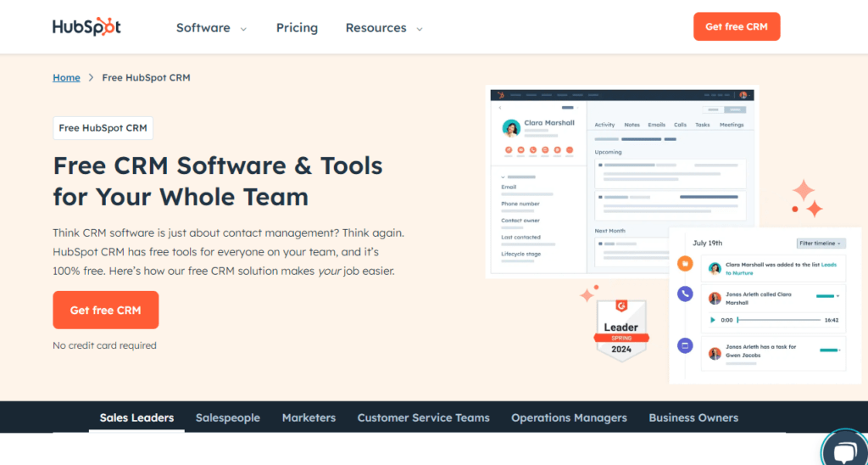Go to the Home breadcrumb link

pyautogui.click(x=66, y=77)
